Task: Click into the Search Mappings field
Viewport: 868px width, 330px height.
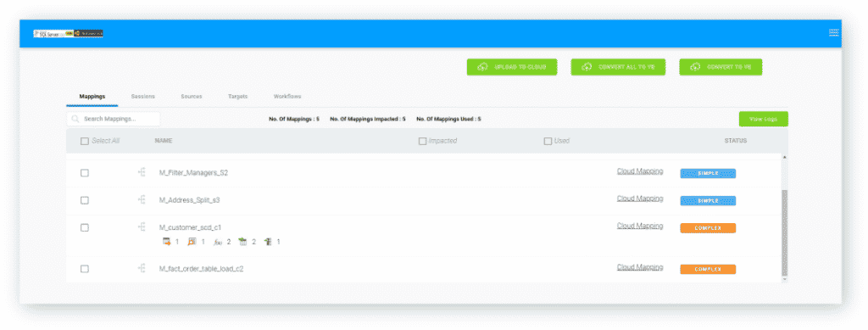Action: (114, 119)
